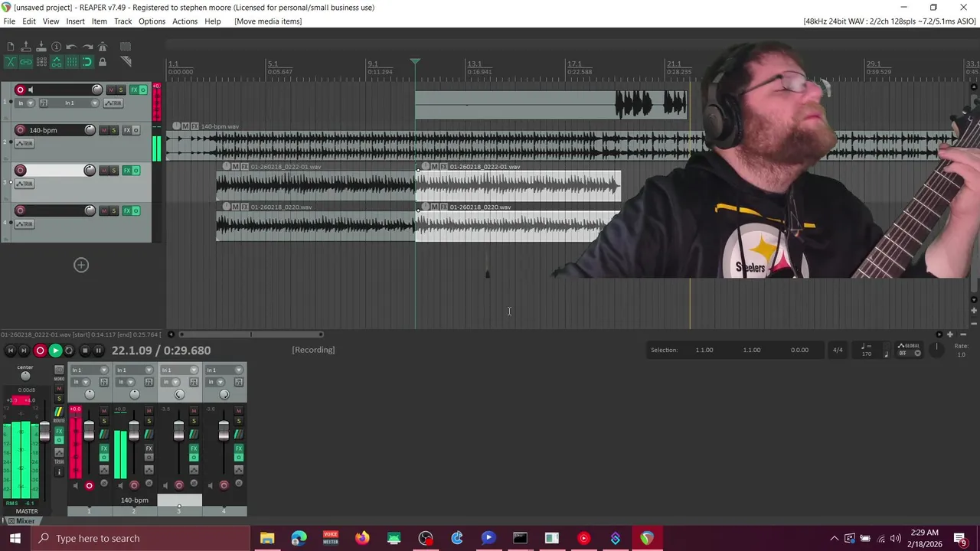Image resolution: width=980 pixels, height=551 pixels.
Task: Click master volume fader handle
Action: [x=44, y=431]
